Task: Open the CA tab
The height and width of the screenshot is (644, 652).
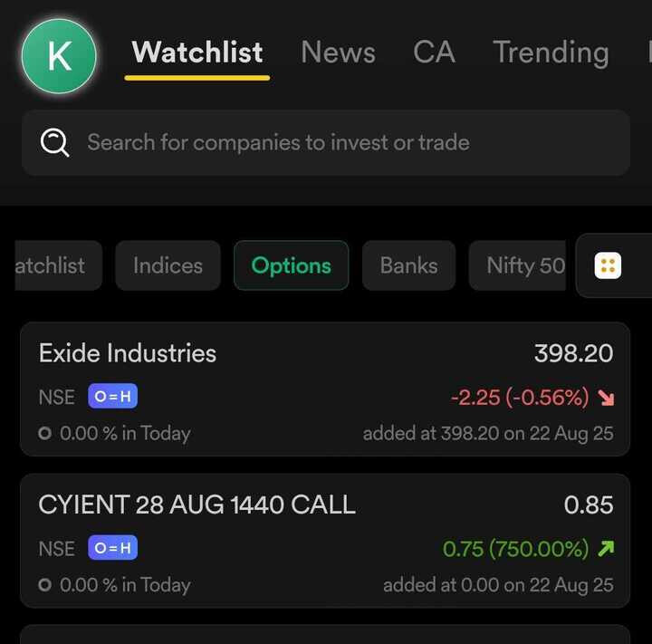Action: click(x=434, y=53)
